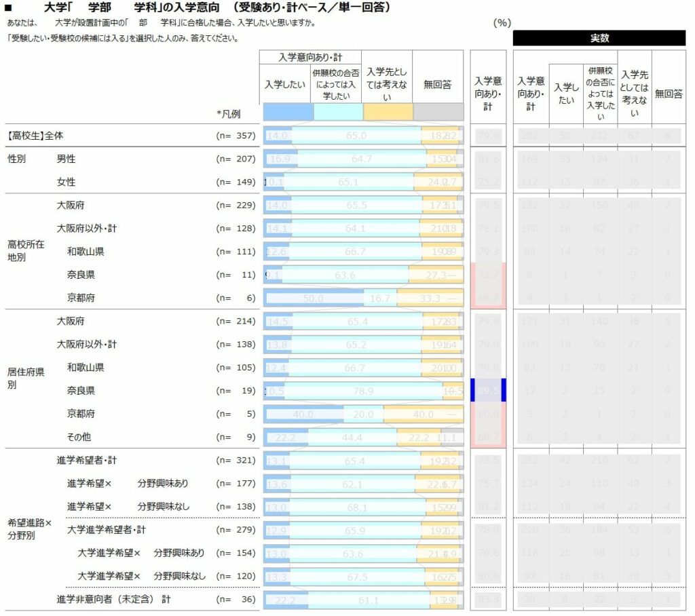Select 奈良県 row with n= 11
695x616 pixels.
click(81, 275)
